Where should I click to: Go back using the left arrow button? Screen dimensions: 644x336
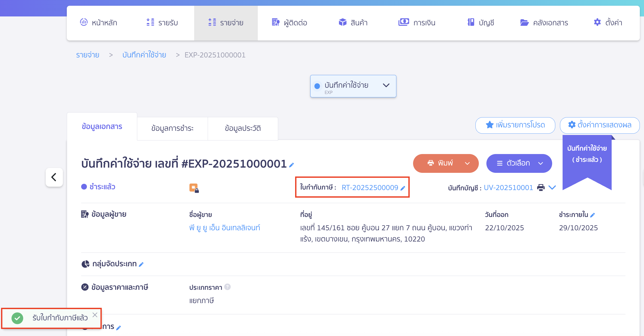tap(54, 177)
